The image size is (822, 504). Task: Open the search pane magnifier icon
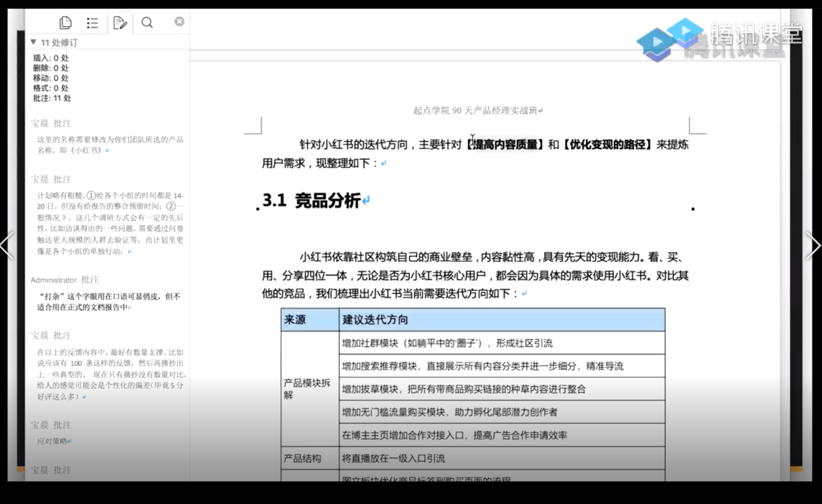147,23
